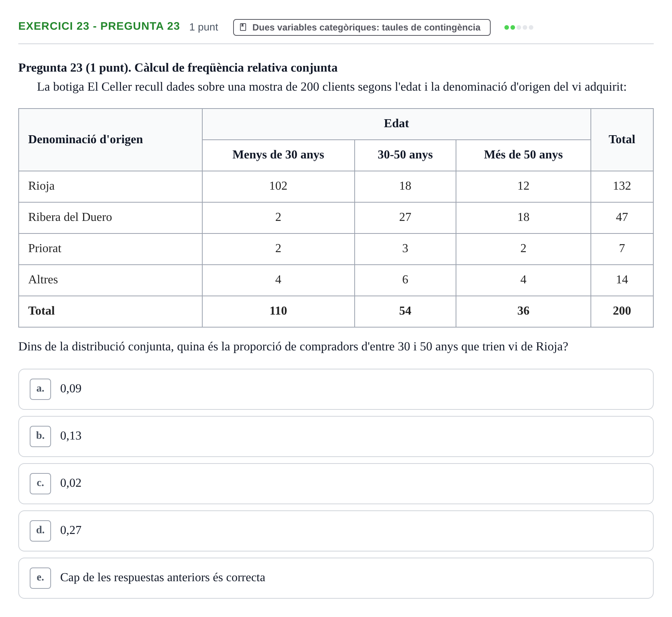
Task: Click the Rioja row label
Action: [x=41, y=186]
